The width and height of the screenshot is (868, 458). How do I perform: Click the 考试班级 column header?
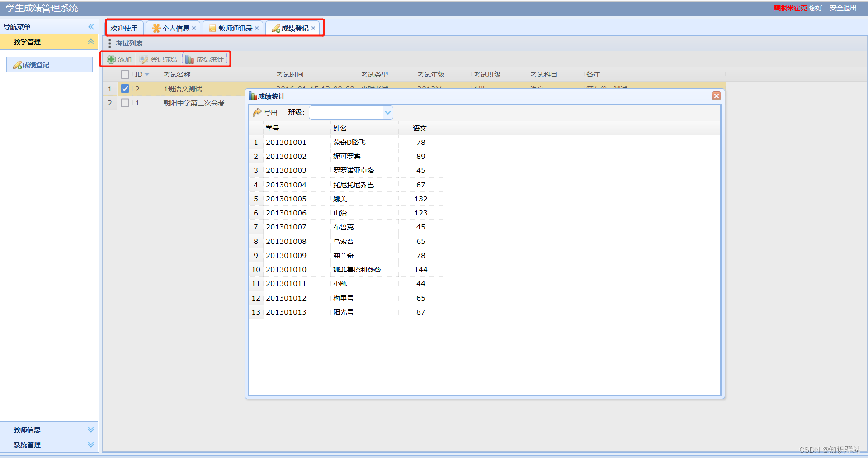499,74
